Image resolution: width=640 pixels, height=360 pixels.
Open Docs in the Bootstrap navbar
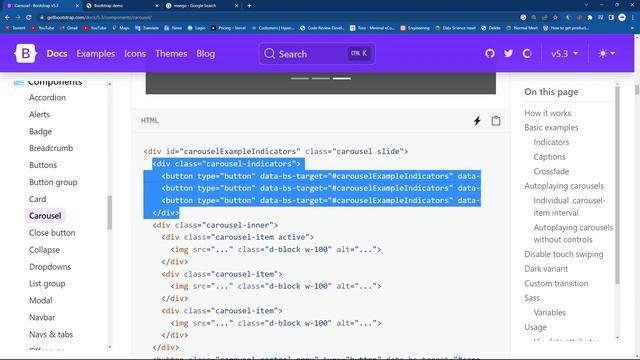click(x=57, y=53)
